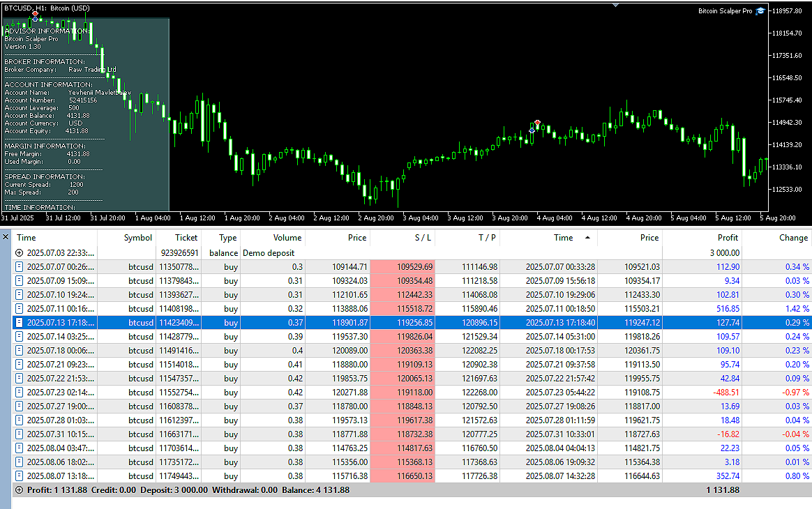This screenshot has height=509, width=812.
Task: Click the chart shift triangle marker above the chart
Action: 615,5
